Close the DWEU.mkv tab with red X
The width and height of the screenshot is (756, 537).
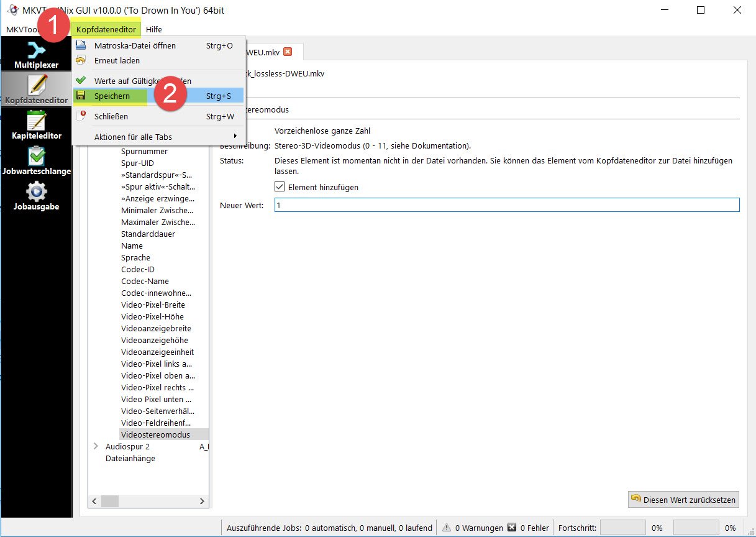tap(288, 52)
